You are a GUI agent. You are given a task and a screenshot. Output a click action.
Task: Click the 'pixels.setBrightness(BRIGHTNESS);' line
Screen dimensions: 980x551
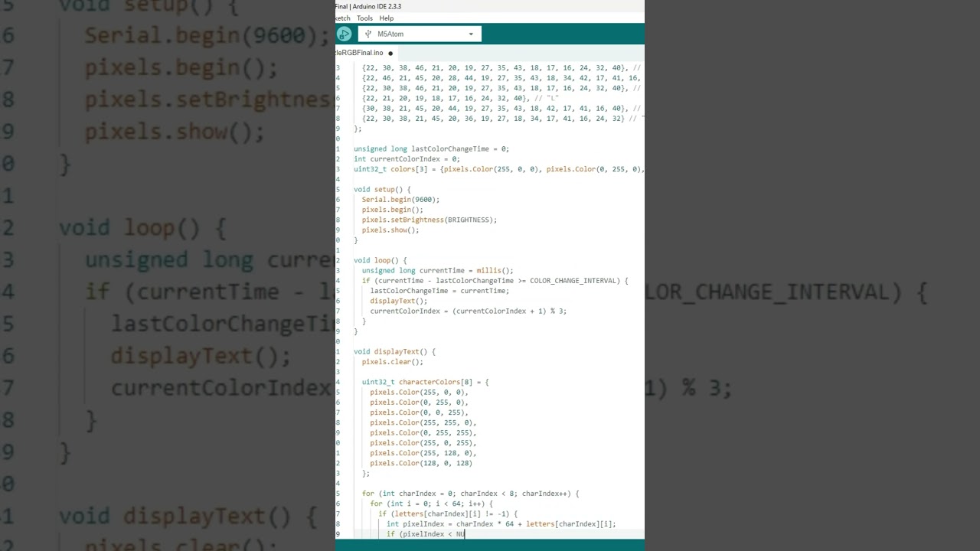click(x=430, y=220)
